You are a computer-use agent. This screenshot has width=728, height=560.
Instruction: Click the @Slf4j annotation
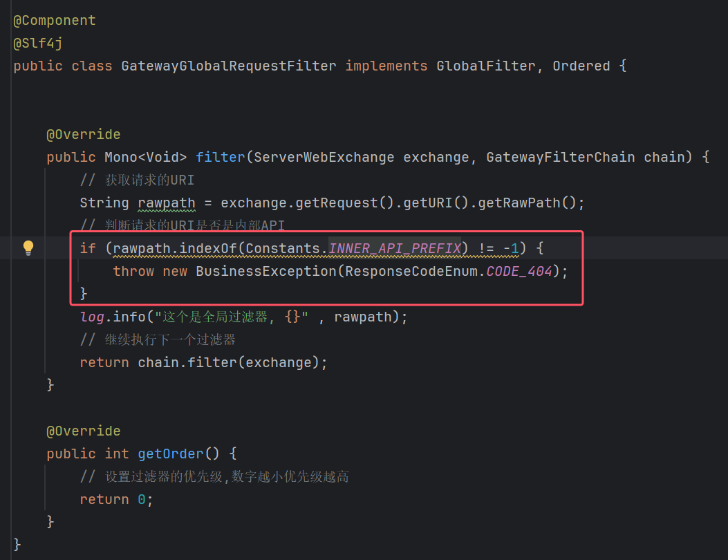[37, 43]
